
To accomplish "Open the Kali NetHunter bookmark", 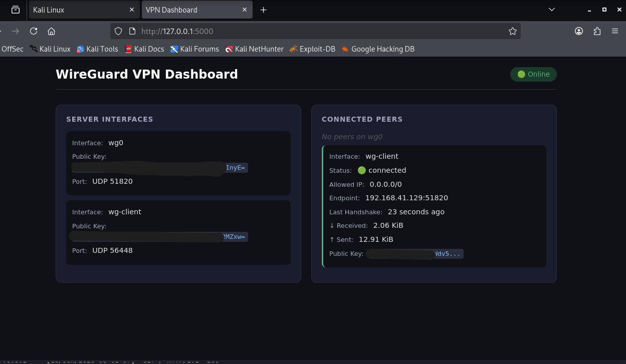I will click(254, 49).
